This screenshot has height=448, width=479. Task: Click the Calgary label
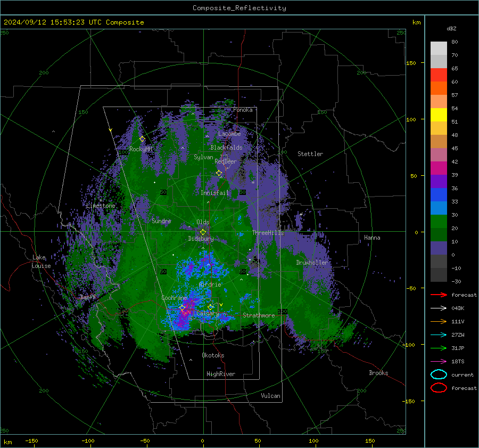(x=208, y=313)
